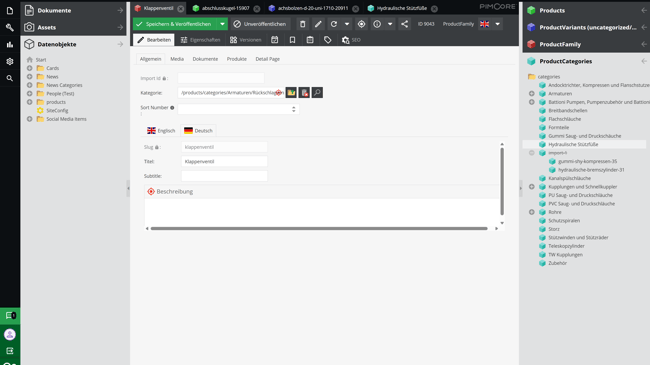
Task: Select the Deutsch language tab
Action: pyautogui.click(x=199, y=131)
